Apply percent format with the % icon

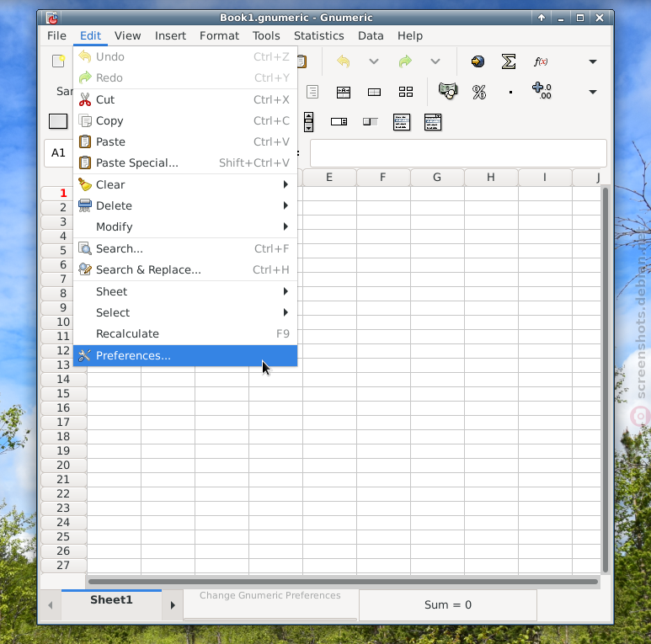click(x=478, y=92)
